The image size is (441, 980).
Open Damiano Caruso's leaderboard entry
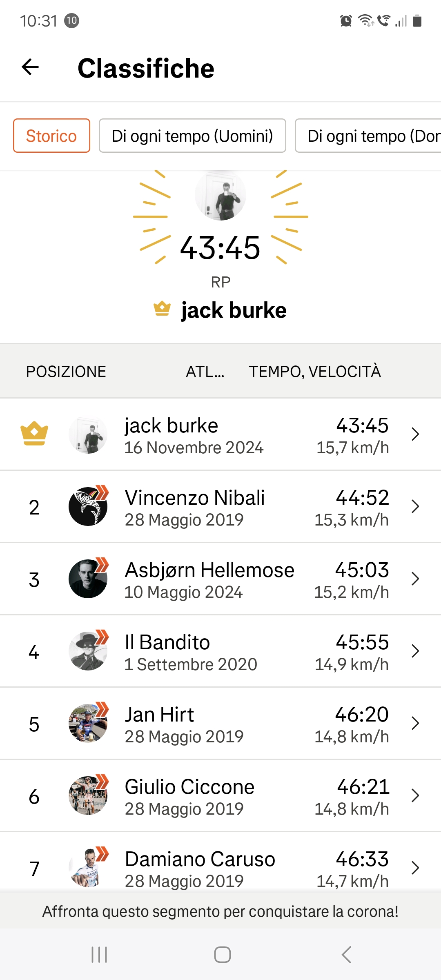(200, 868)
